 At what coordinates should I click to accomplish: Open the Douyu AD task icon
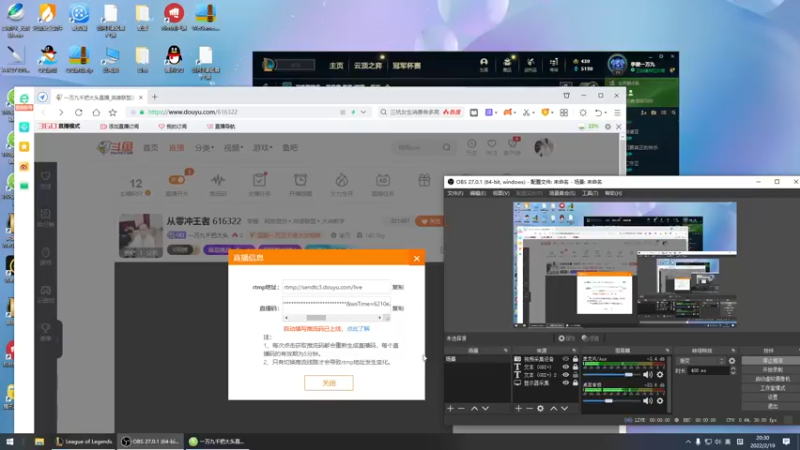[x=383, y=180]
